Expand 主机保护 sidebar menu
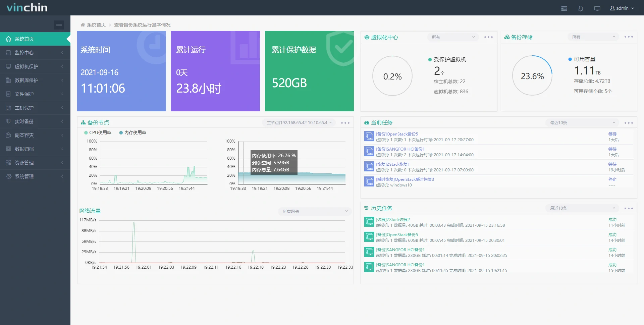The width and height of the screenshot is (644, 325). pos(35,108)
